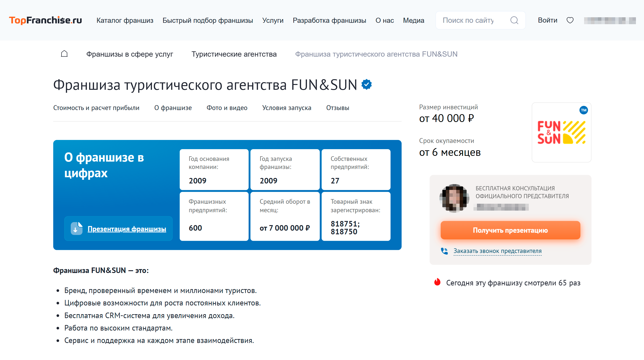
Task: Switch to the Фото и видео tab
Action: tap(227, 108)
